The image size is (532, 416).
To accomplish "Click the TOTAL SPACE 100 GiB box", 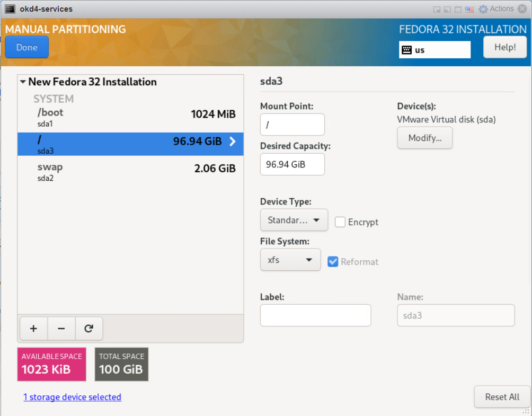I will [x=121, y=364].
